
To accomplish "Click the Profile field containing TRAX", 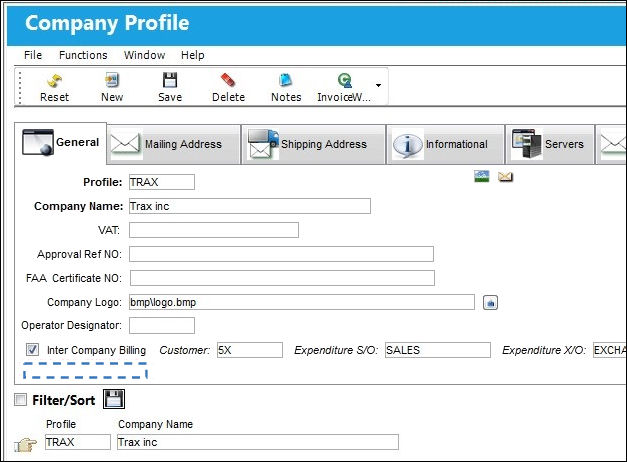I will point(162,182).
